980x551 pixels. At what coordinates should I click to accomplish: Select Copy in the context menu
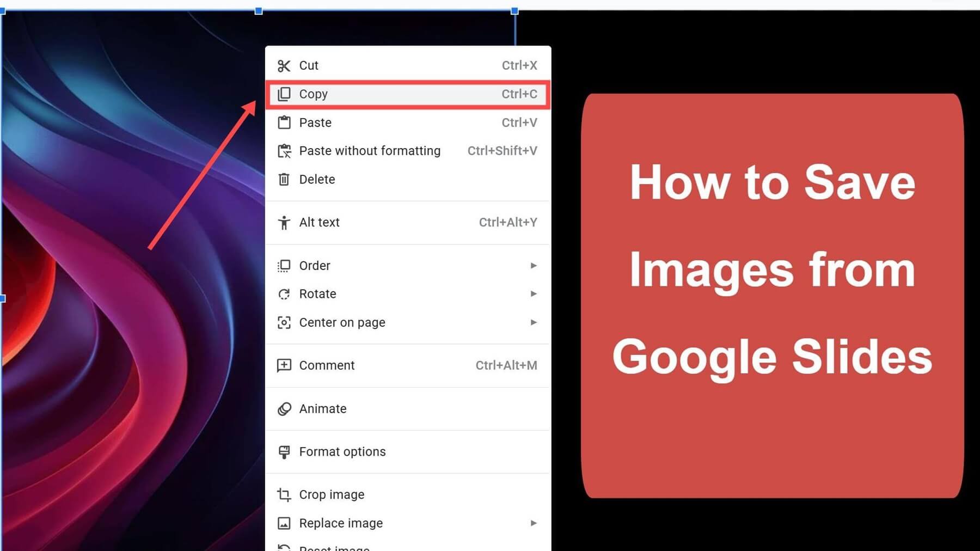tap(408, 94)
